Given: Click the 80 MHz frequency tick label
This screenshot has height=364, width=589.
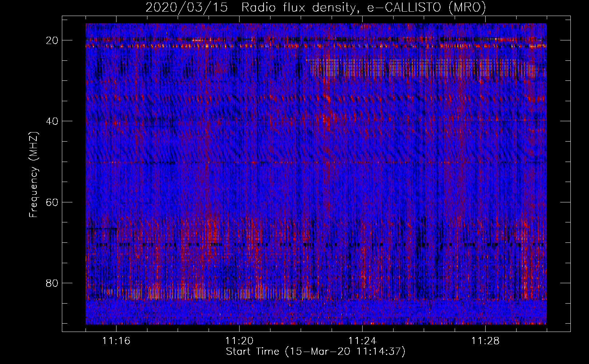Looking at the screenshot, I should (52, 283).
